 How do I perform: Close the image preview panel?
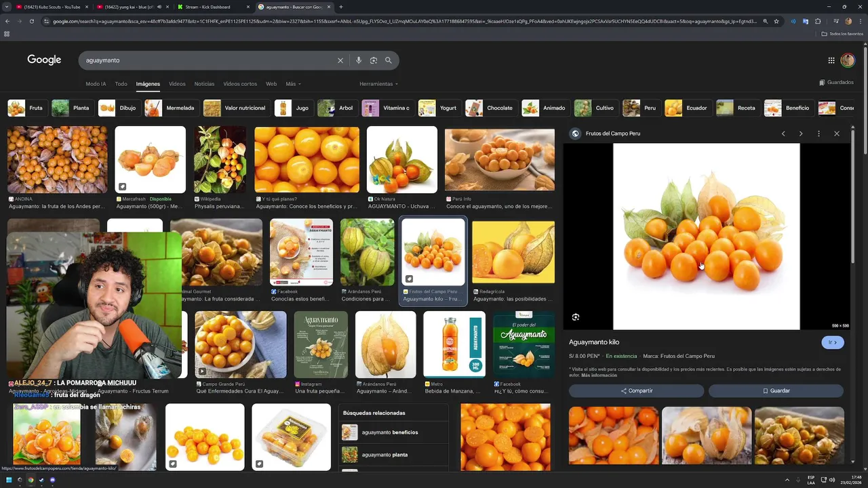coord(837,134)
